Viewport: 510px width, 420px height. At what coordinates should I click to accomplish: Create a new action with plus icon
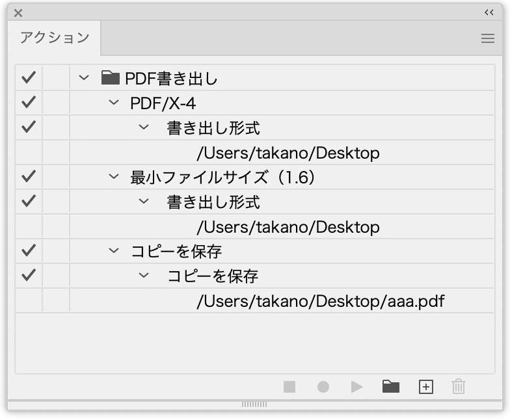[425, 387]
